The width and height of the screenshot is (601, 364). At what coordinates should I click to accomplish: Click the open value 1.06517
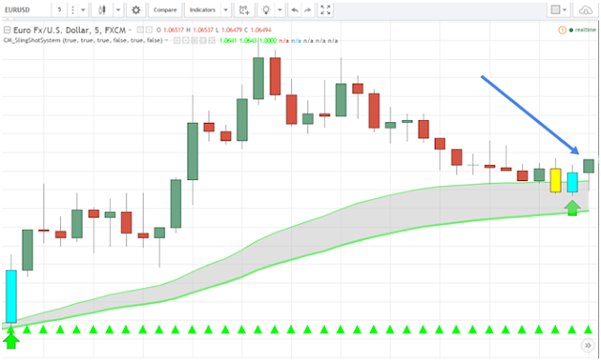[174, 30]
